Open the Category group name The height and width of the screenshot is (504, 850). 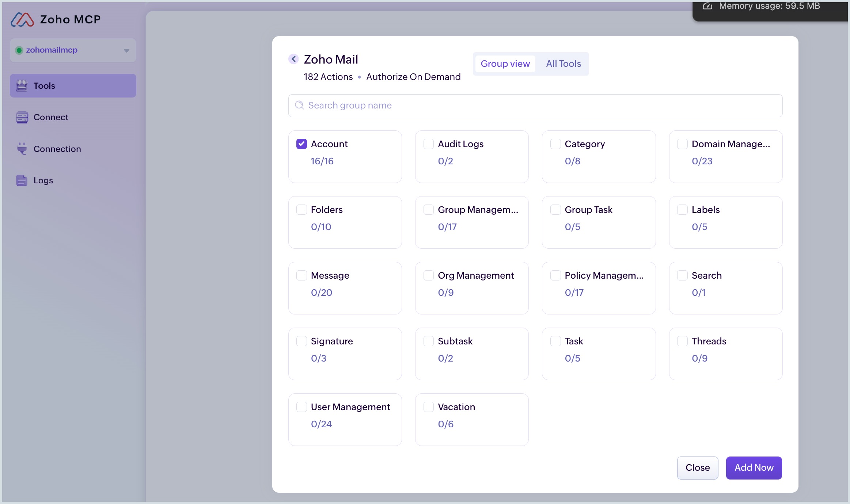585,144
